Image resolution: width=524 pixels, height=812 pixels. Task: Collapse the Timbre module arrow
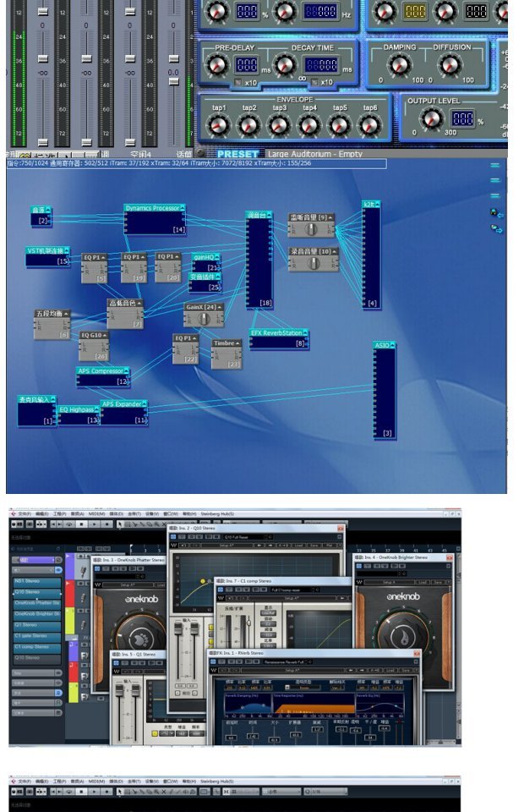(238, 343)
